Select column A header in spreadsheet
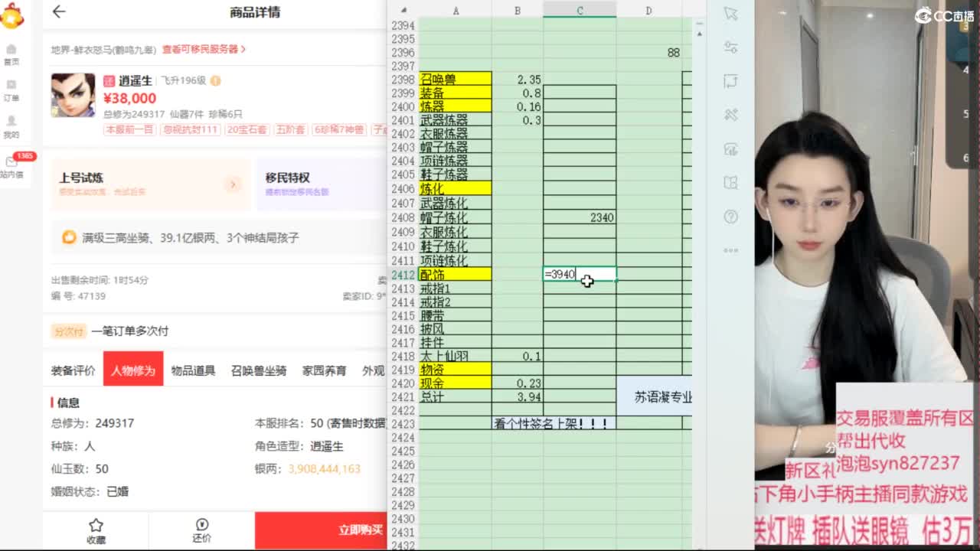Screen dimensions: 980x551 pos(456,10)
